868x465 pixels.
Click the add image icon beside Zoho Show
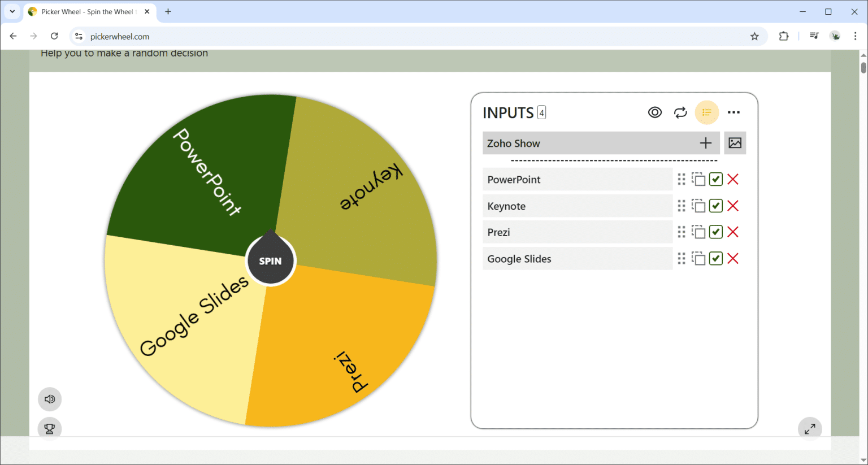click(x=735, y=143)
